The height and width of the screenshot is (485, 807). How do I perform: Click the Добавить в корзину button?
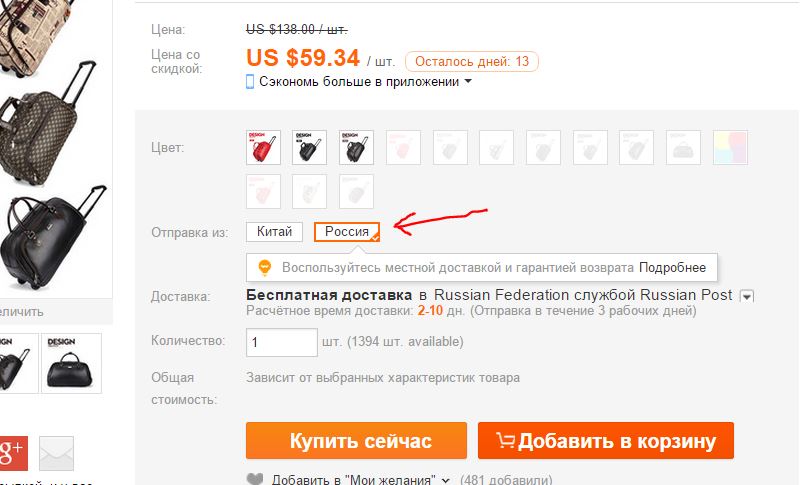pyautogui.click(x=606, y=441)
